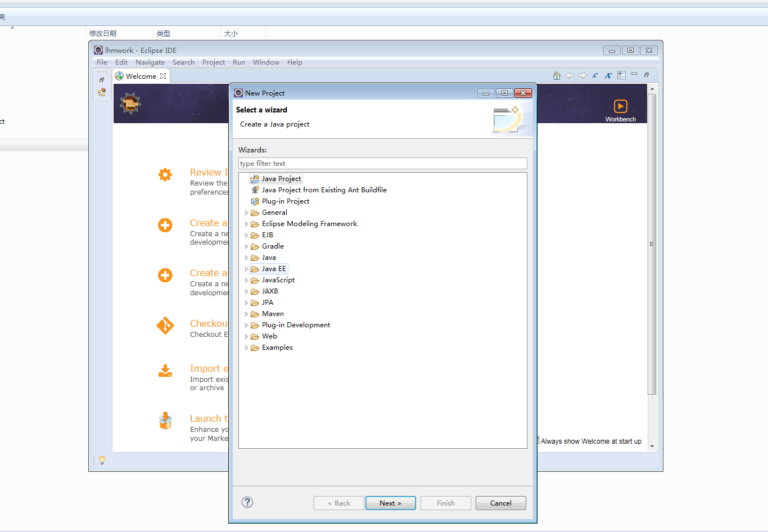Open help via the question mark icon
768x532 pixels.
click(x=247, y=502)
